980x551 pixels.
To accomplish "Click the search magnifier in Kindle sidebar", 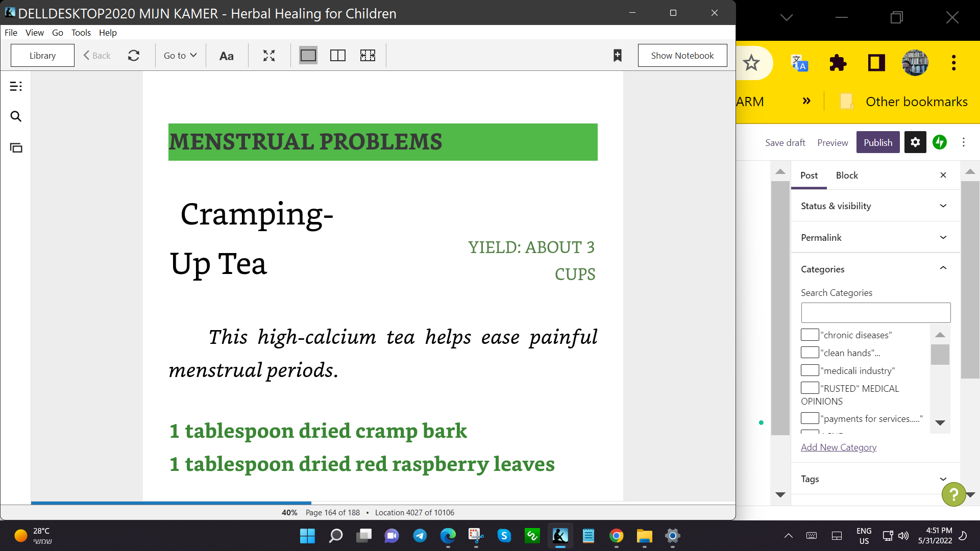I will pyautogui.click(x=16, y=117).
